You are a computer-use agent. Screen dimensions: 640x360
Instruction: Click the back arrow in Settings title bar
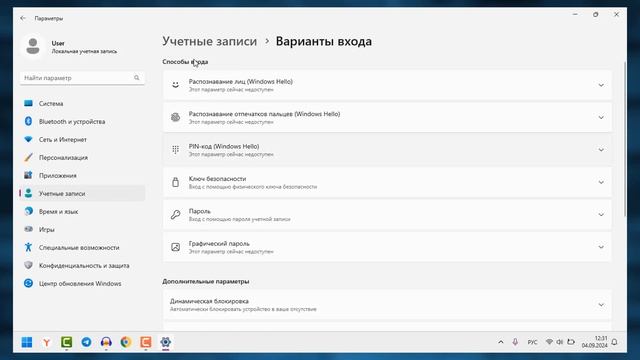pos(23,18)
